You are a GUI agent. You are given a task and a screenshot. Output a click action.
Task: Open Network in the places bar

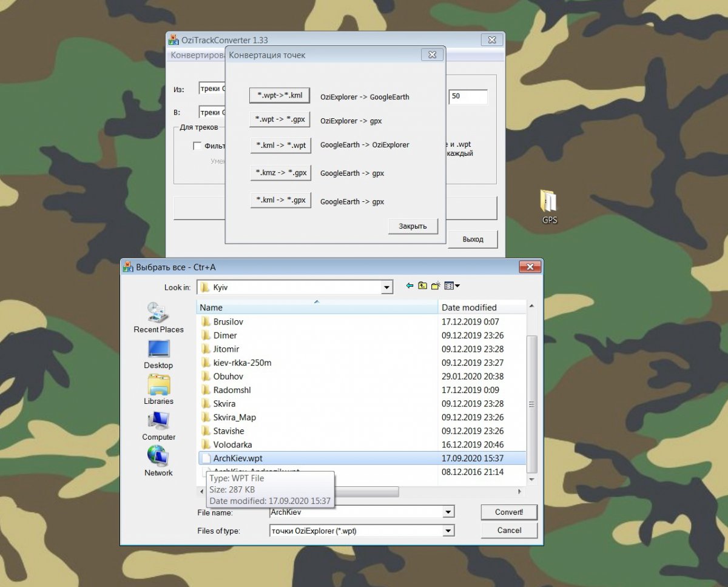158,461
